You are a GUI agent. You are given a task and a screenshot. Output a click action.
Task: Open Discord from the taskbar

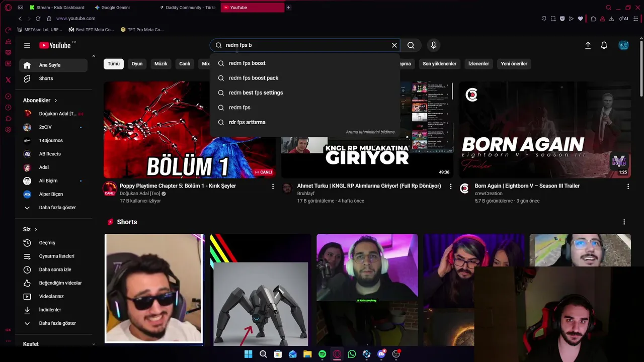coord(381,354)
